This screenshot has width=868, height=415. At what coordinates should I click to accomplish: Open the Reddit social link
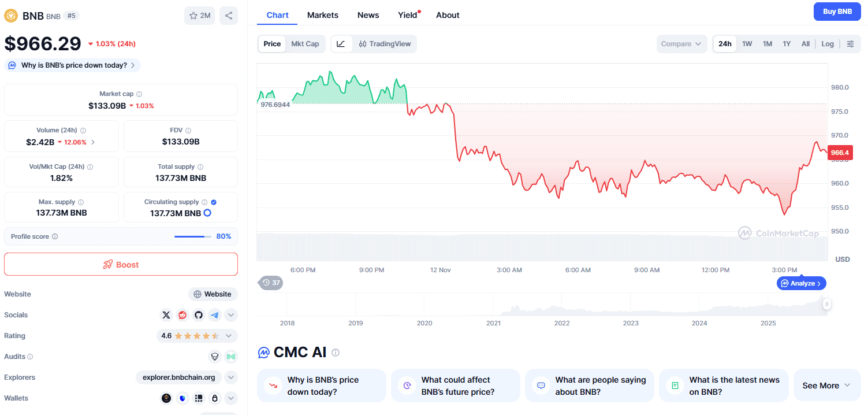(182, 315)
